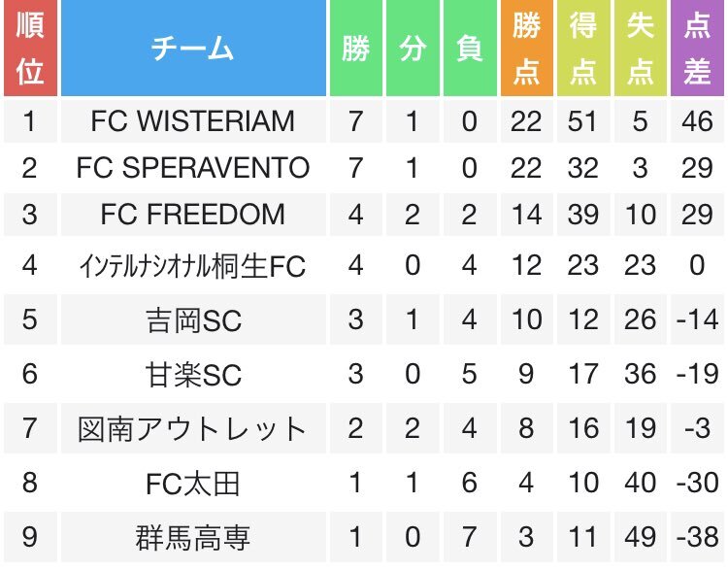Open the FC WISTERIAM team name
This screenshot has height=570, width=728.
[192, 120]
